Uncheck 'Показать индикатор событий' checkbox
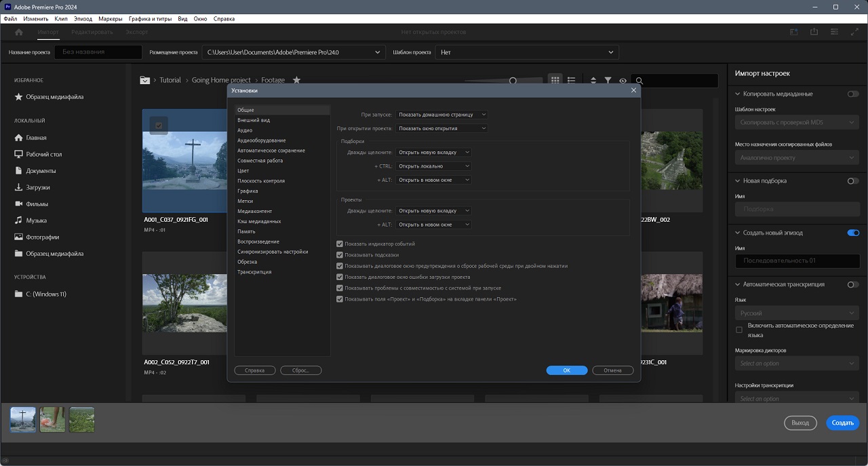The height and width of the screenshot is (466, 868). (x=340, y=244)
